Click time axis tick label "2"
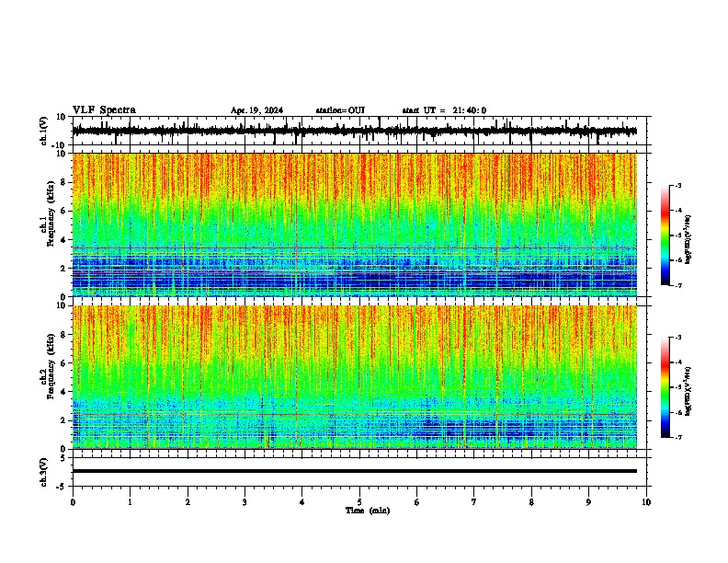 pos(188,502)
